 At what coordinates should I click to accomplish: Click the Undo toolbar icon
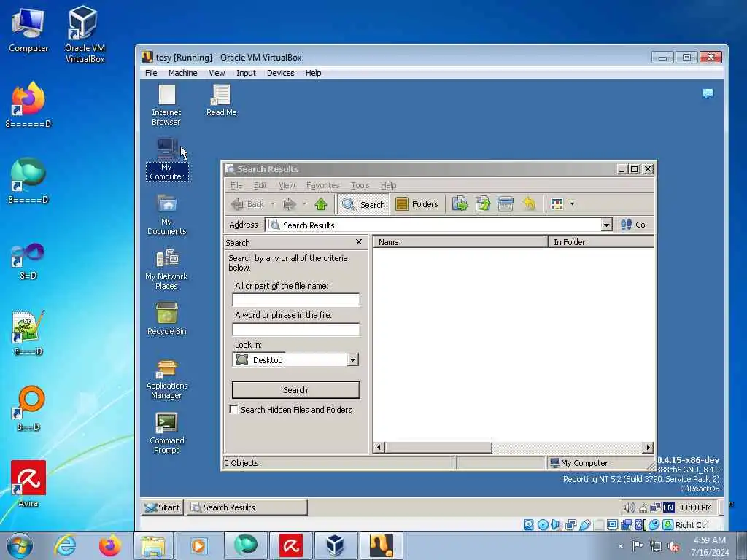(x=528, y=204)
